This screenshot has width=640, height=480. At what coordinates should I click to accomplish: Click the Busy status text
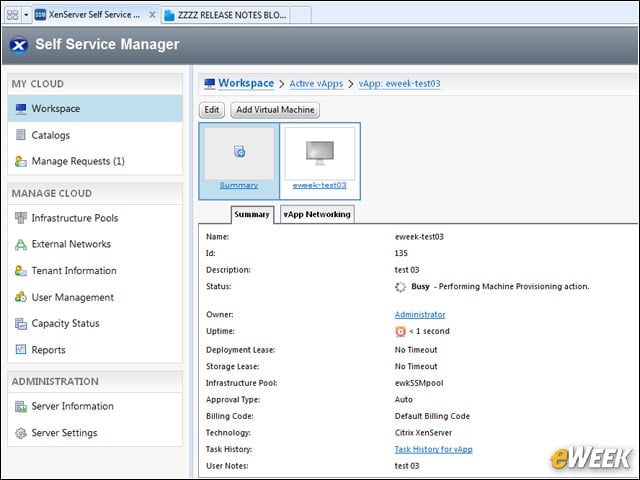click(420, 287)
